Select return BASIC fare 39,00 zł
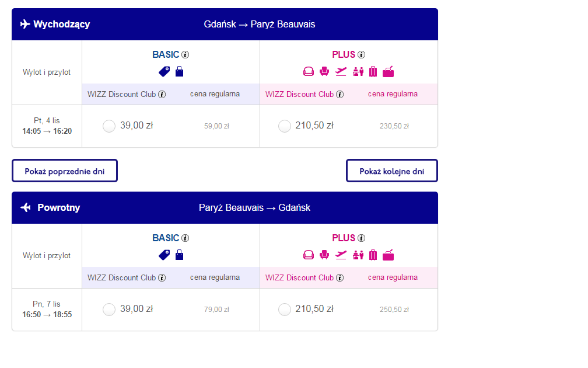This screenshot has height=368, width=588. pyautogui.click(x=109, y=310)
